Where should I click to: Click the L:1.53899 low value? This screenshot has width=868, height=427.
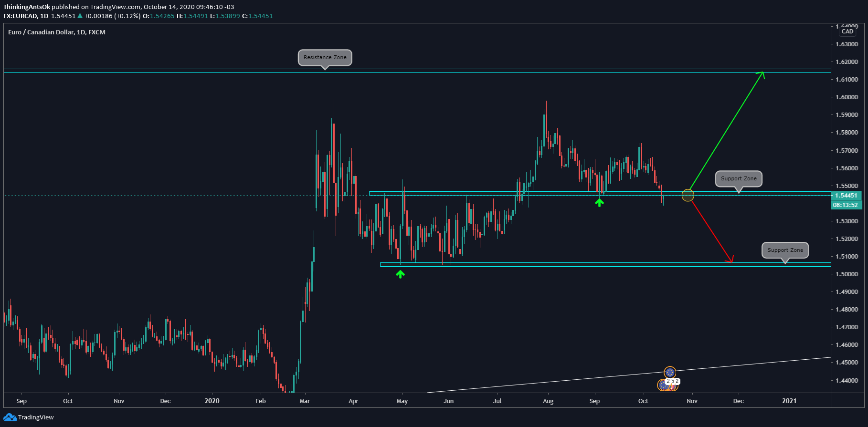225,16
